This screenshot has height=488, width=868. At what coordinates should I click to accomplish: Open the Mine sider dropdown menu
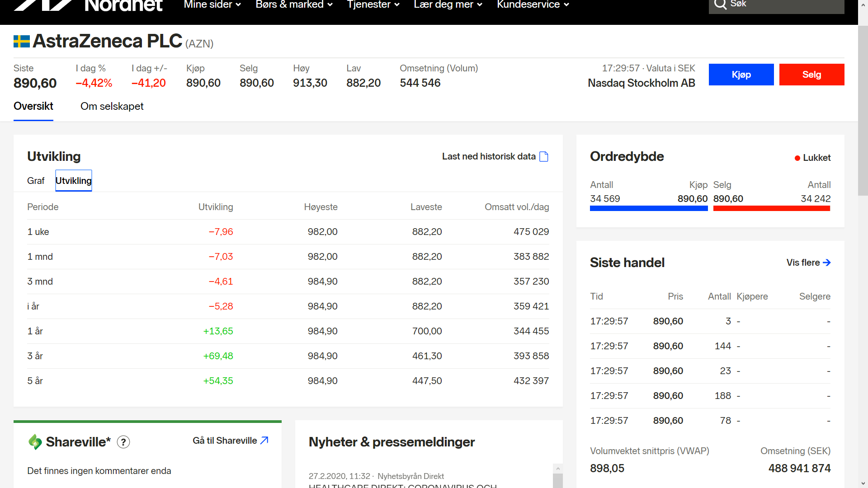[x=212, y=5]
